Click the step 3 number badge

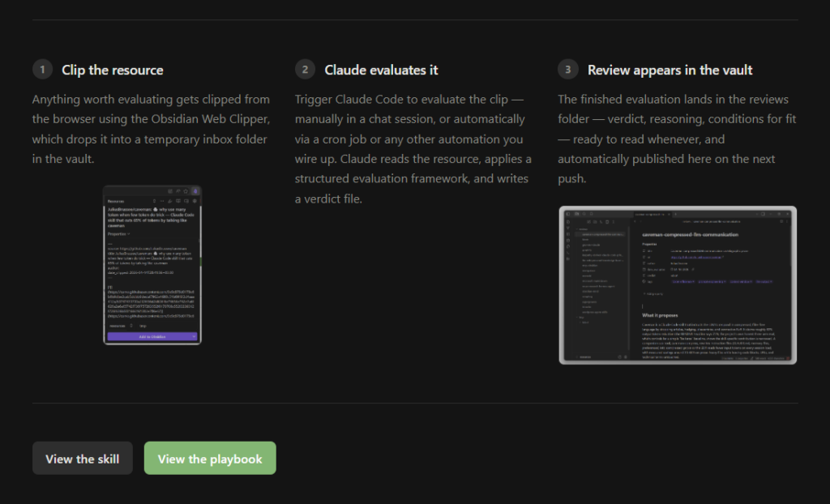pyautogui.click(x=567, y=70)
